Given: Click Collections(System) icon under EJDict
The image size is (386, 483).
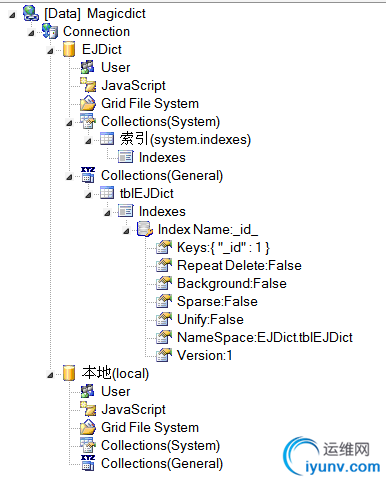Looking at the screenshot, I should [88, 121].
